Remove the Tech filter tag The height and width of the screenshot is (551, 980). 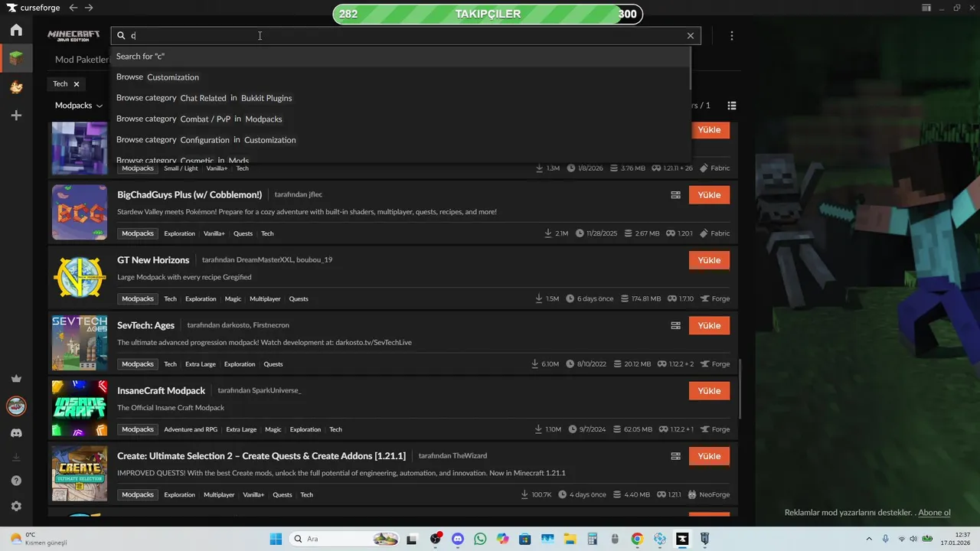click(77, 84)
